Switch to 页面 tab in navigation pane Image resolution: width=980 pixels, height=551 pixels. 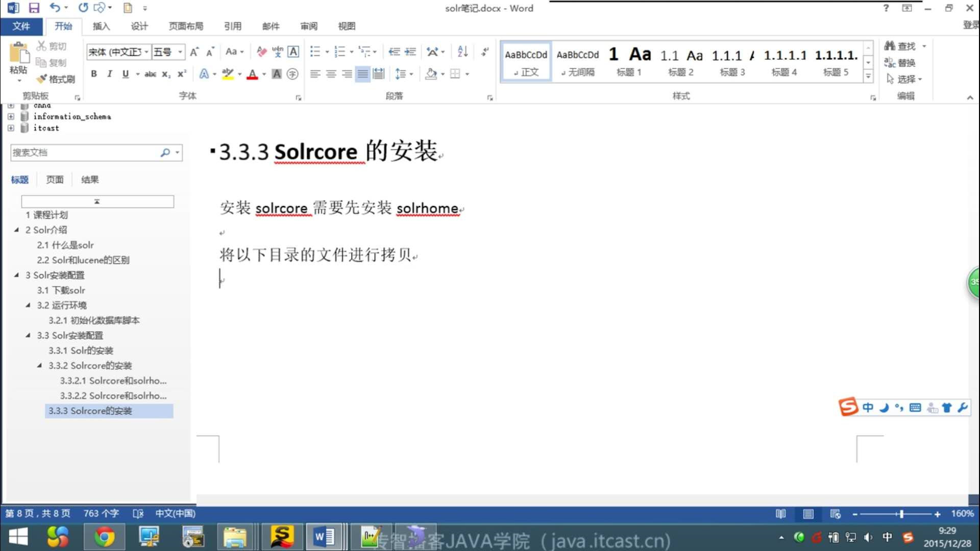click(x=55, y=180)
